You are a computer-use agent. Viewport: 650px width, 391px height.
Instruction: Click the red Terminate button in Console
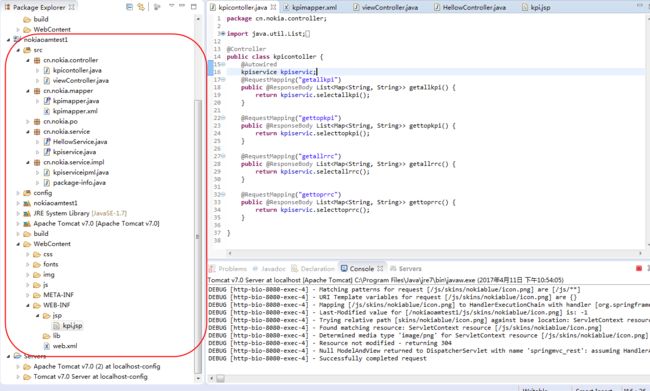point(639,269)
